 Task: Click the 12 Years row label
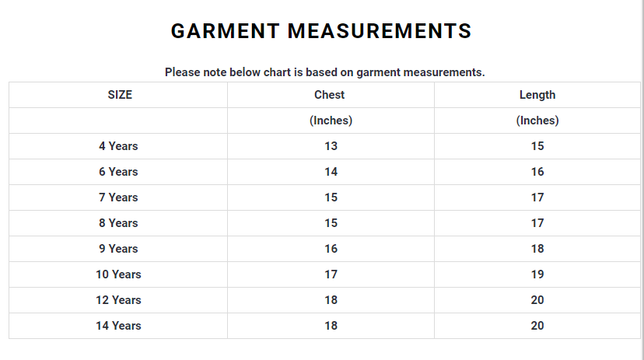[x=118, y=300]
